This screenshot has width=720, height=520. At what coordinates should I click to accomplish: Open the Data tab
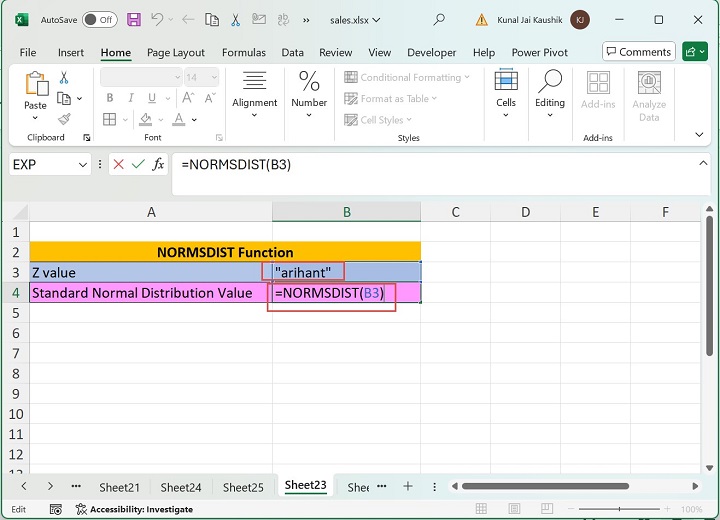[x=292, y=52]
